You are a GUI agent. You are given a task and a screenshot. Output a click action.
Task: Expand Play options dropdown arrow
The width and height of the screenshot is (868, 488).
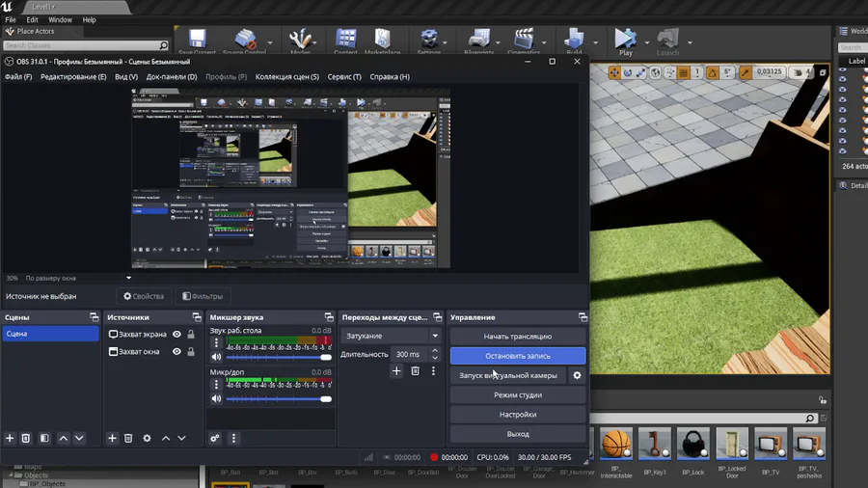click(647, 42)
